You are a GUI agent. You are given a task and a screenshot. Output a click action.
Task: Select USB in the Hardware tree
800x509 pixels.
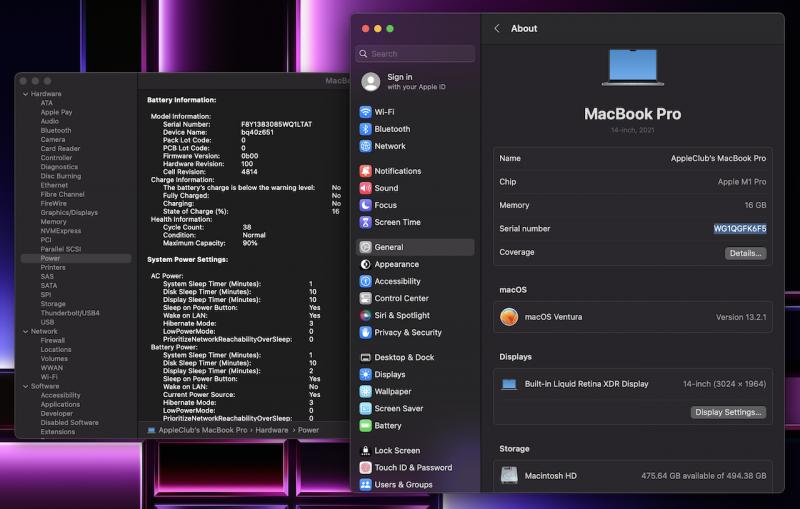click(x=47, y=322)
